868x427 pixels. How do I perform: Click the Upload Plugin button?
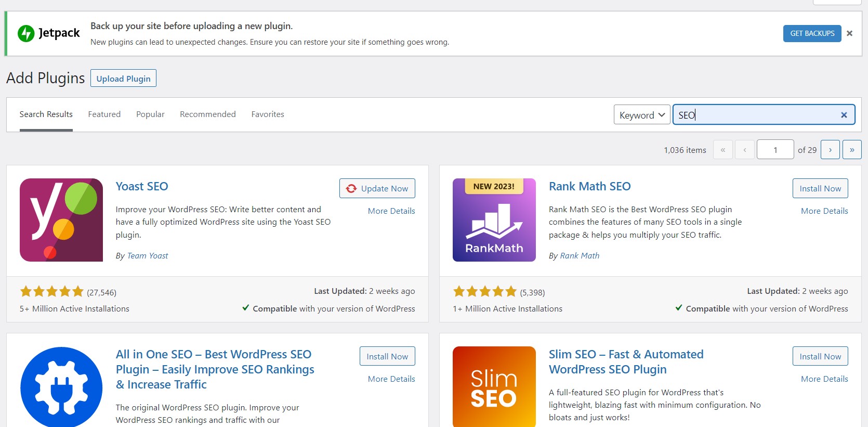(x=123, y=79)
